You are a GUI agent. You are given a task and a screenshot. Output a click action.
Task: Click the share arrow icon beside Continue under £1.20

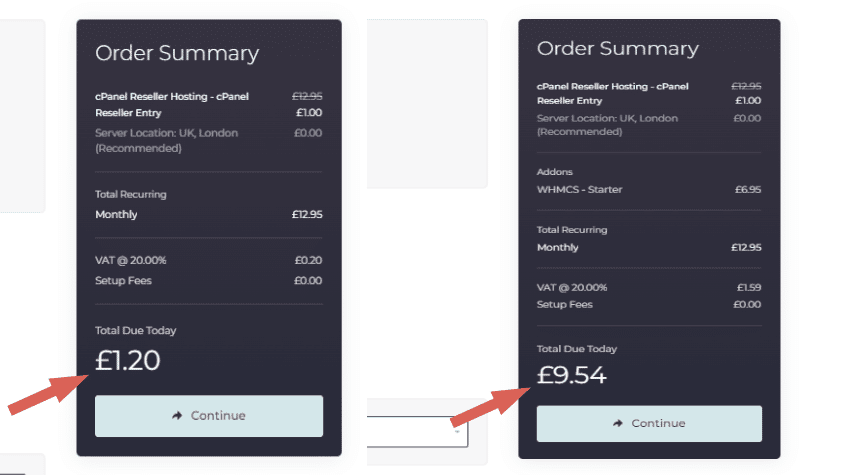click(x=177, y=415)
